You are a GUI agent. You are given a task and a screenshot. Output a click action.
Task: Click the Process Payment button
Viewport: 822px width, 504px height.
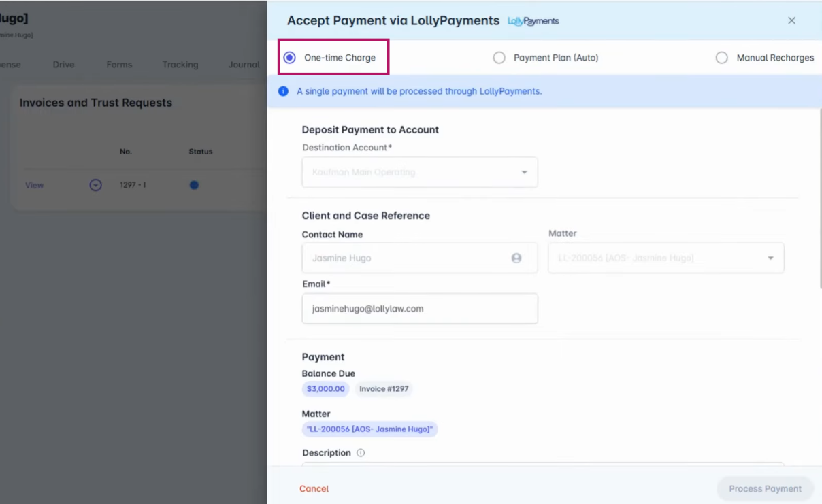(x=765, y=488)
